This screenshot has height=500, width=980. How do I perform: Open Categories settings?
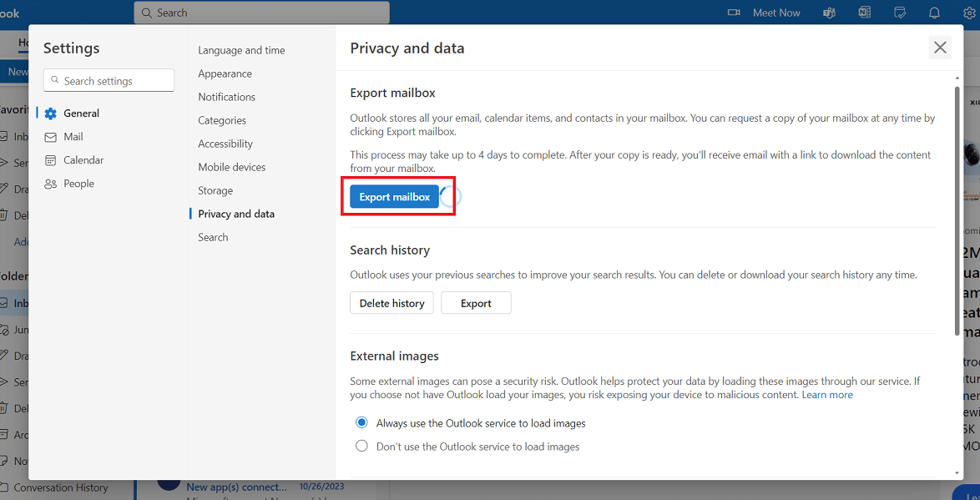(222, 121)
